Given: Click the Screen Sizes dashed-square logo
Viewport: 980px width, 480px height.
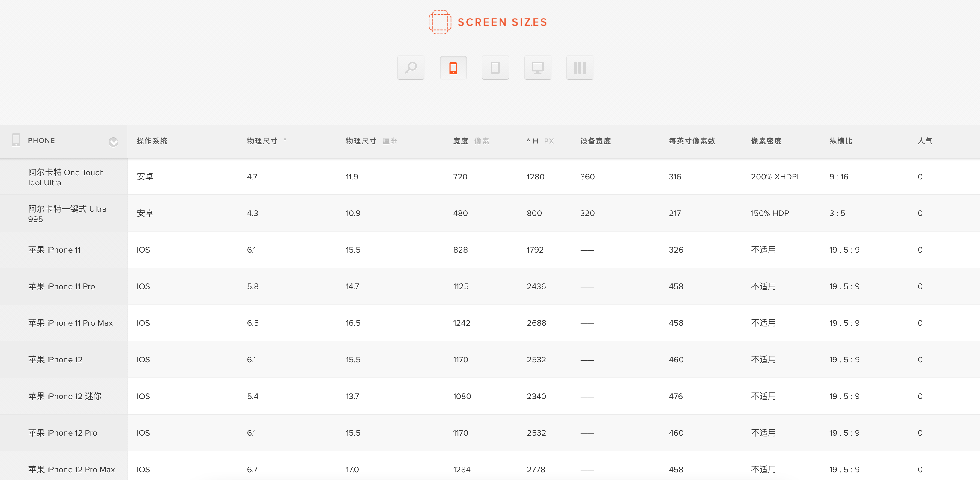Looking at the screenshot, I should pyautogui.click(x=440, y=22).
